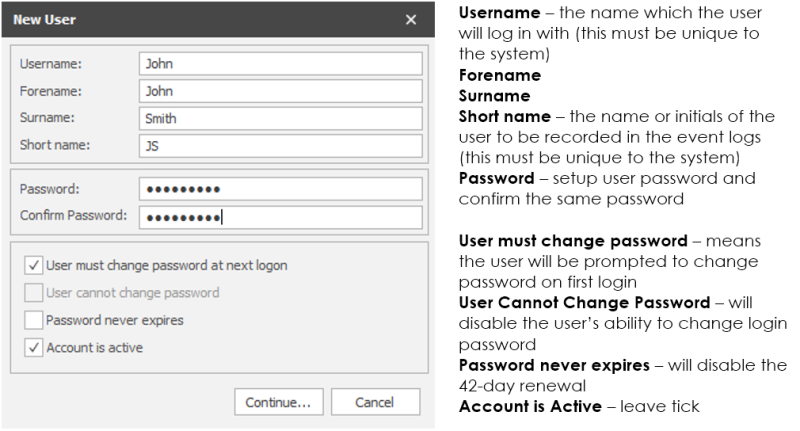Click the Confirm Password: label in the dialog
Image resolution: width=800 pixels, height=431 pixels.
tap(73, 216)
